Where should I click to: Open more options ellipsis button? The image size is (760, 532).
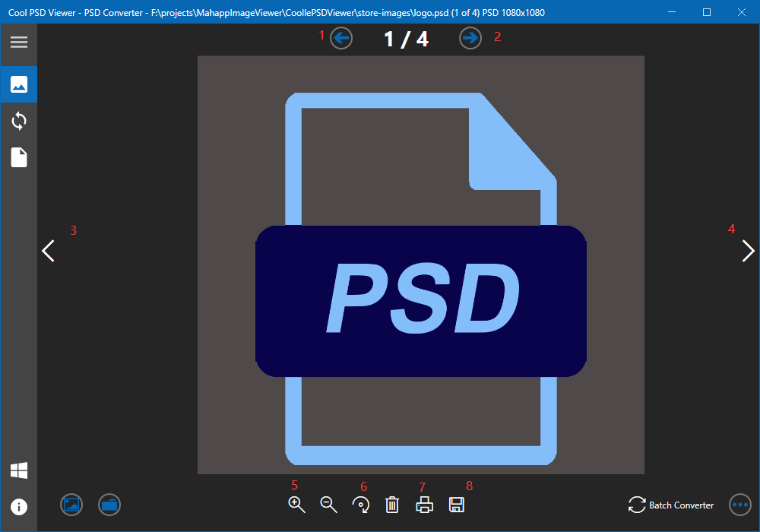(x=739, y=505)
